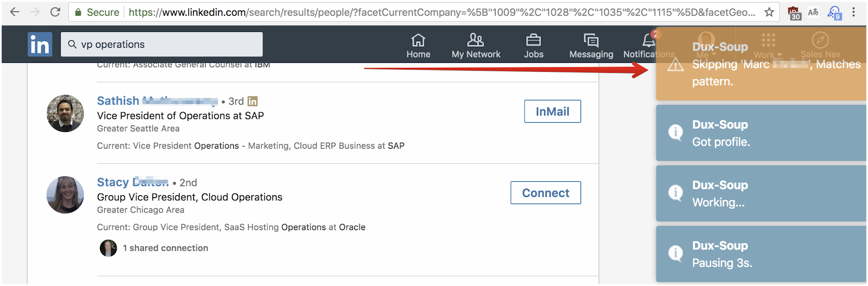Open the Dux-Soup extension icon in toolbar

tap(834, 13)
